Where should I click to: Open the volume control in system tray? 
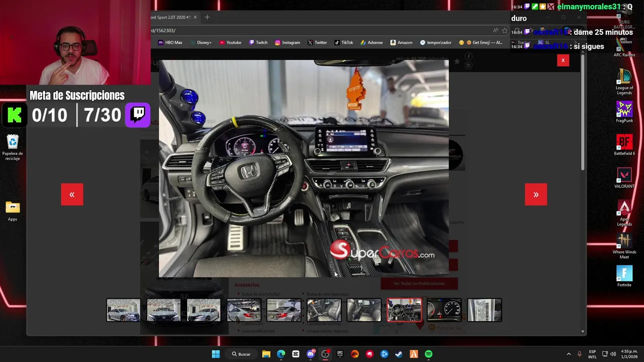[x=613, y=354]
